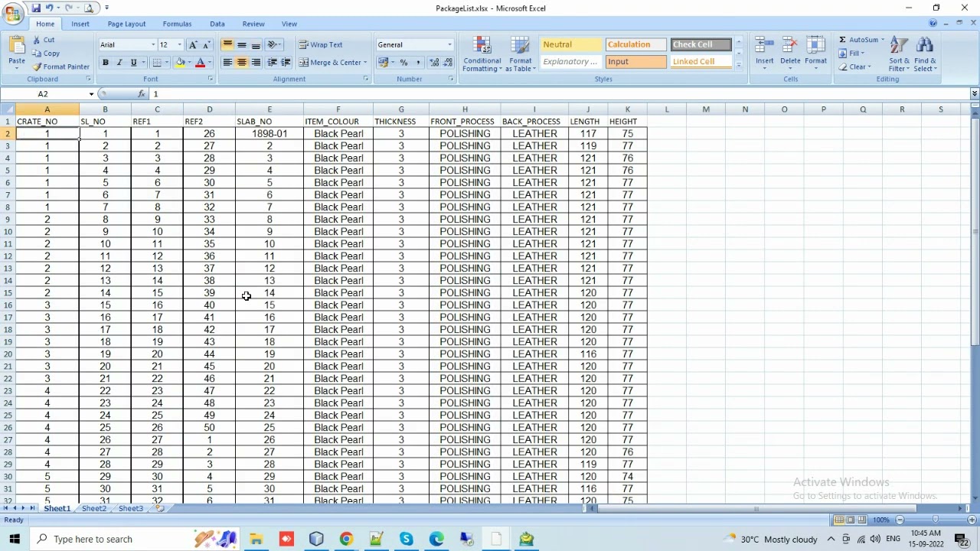This screenshot has height=551, width=980.
Task: Activate the Format Painter brush
Action: [60, 67]
